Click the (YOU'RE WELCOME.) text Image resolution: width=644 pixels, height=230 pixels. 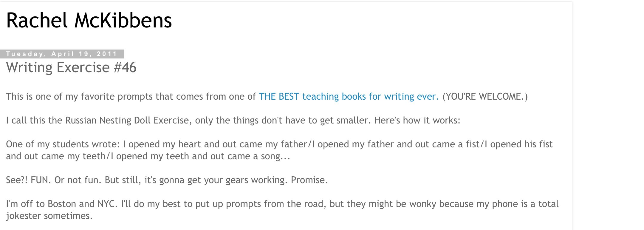[x=485, y=96]
